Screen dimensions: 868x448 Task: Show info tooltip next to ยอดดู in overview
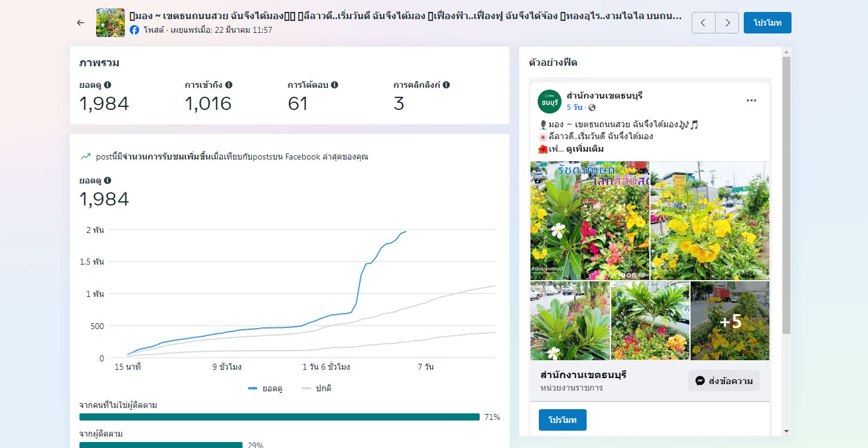pyautogui.click(x=108, y=85)
